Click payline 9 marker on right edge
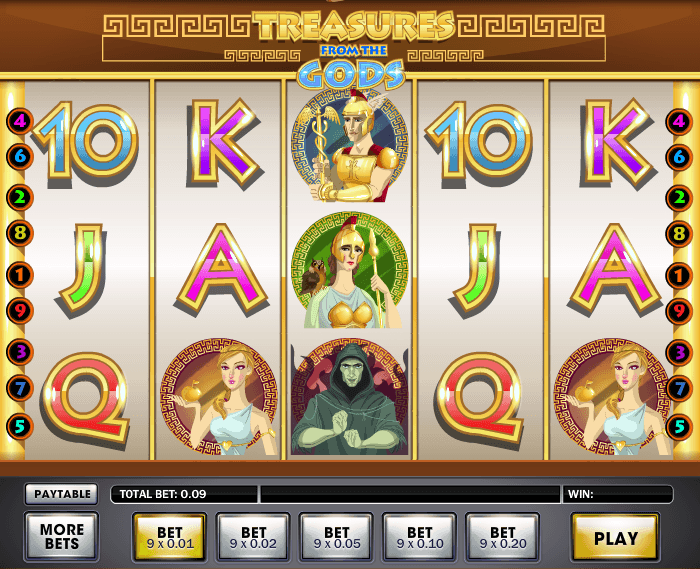Image resolution: width=700 pixels, height=569 pixels. 679,311
